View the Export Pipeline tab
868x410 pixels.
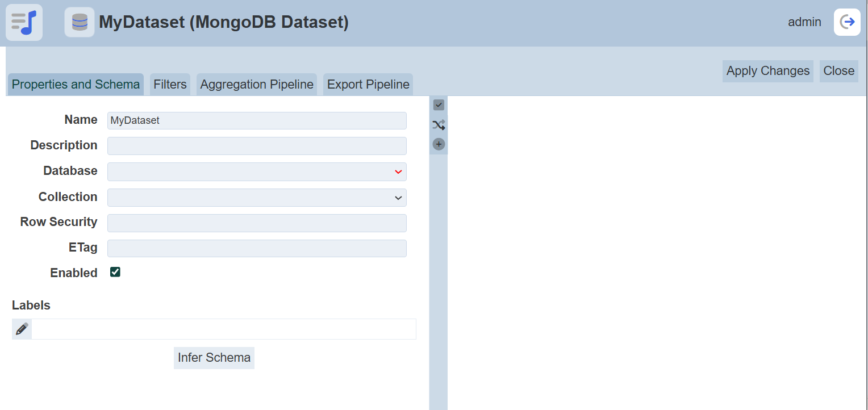tap(368, 84)
